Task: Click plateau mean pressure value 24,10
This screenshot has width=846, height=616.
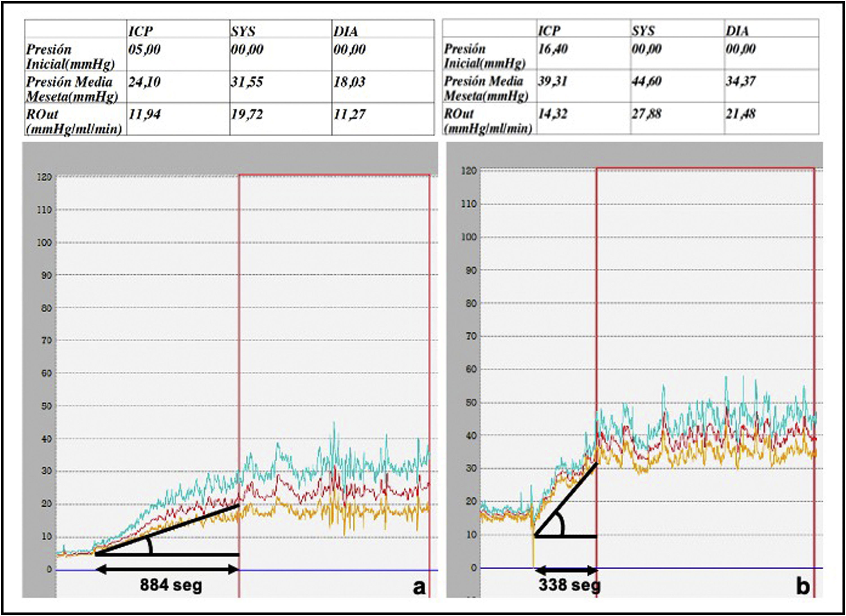Action: 144,82
